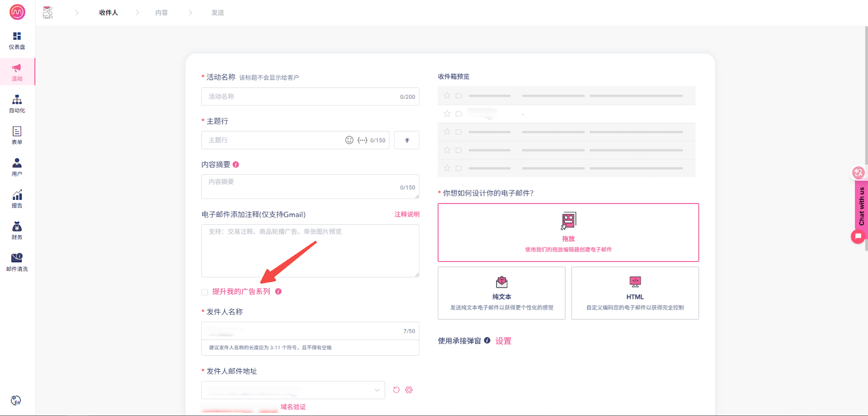Open the 邮件清洗 email cleaning tool
This screenshot has height=416, width=868.
[x=17, y=262]
